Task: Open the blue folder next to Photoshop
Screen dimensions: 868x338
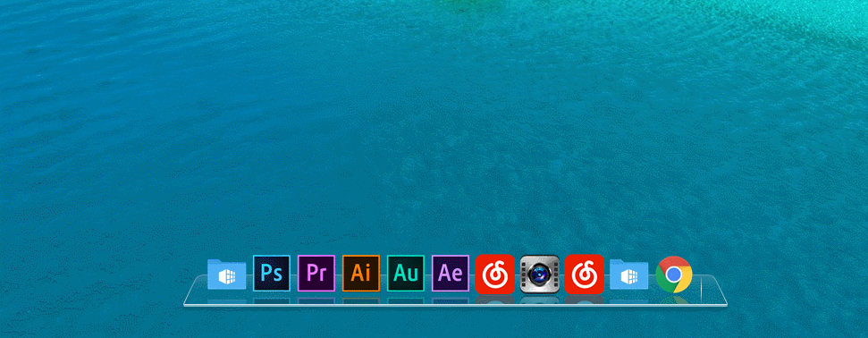Action: pyautogui.click(x=227, y=275)
